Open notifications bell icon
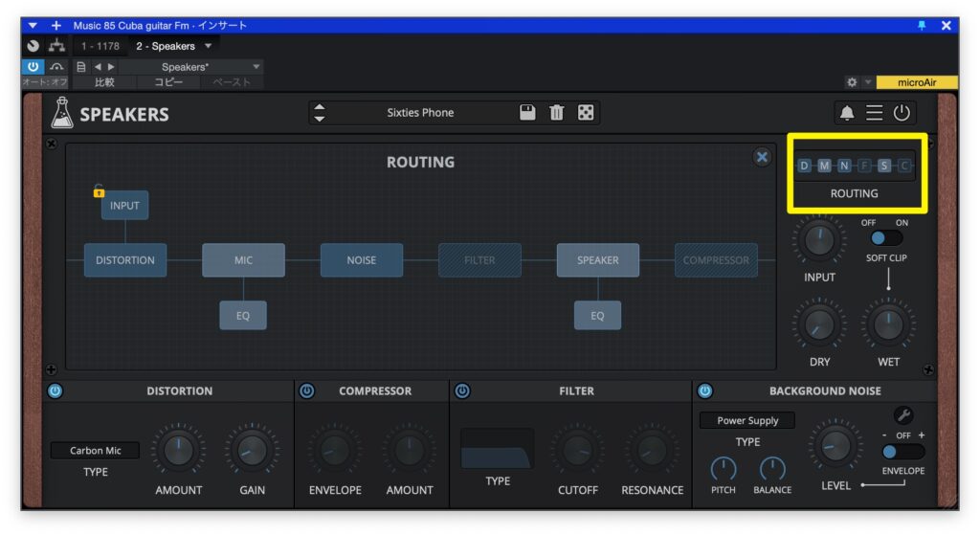 tap(847, 113)
